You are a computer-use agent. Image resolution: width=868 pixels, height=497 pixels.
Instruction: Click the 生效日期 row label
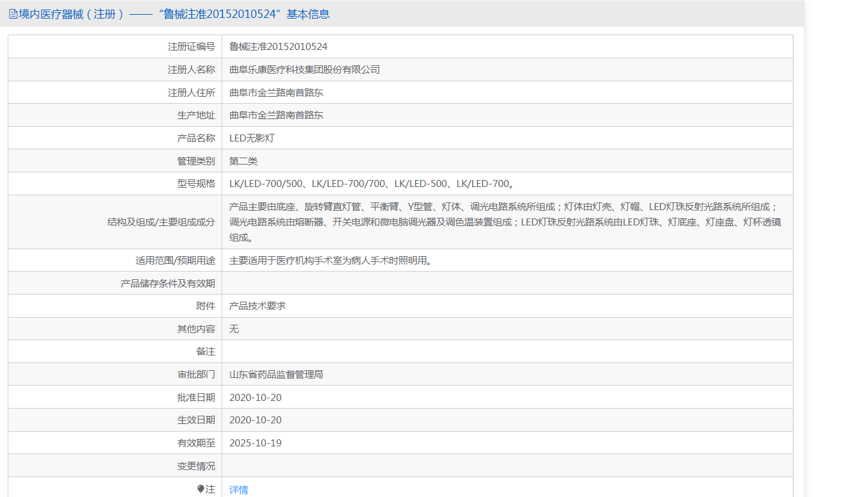[196, 420]
